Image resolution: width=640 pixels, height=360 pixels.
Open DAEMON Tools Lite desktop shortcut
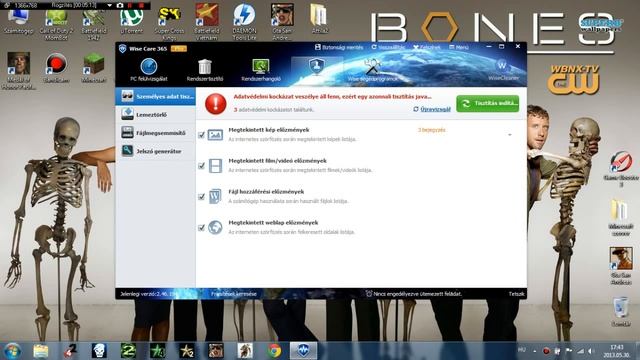pos(244,22)
